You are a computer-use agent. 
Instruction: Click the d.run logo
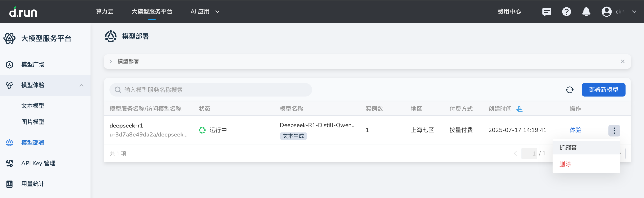click(23, 12)
